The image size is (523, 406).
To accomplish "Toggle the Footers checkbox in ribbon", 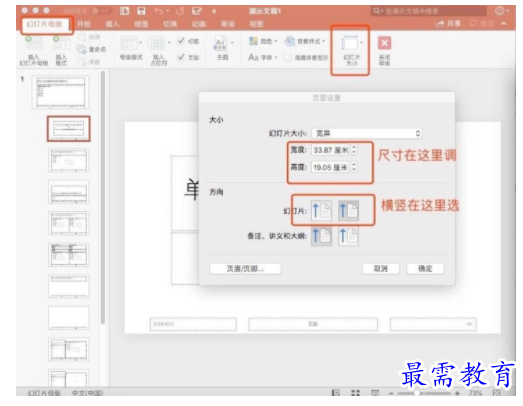I will pyautogui.click(x=181, y=57).
